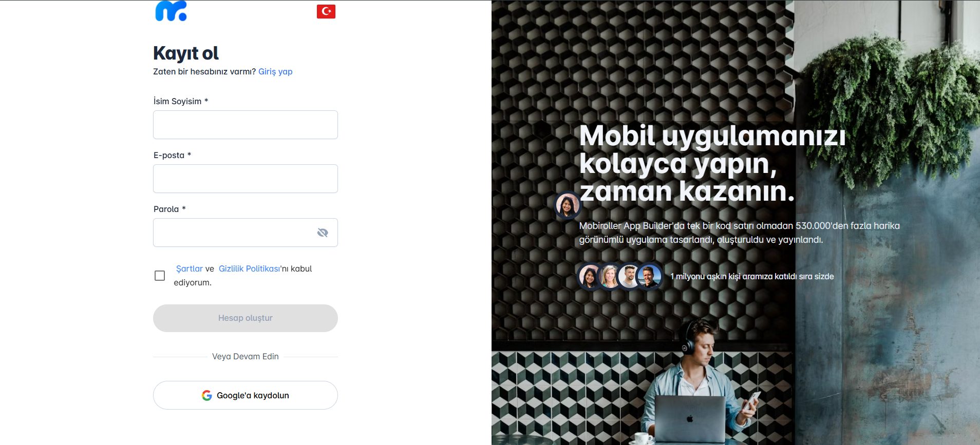
Task: Focus the İsim Soyisim input field
Action: point(246,125)
